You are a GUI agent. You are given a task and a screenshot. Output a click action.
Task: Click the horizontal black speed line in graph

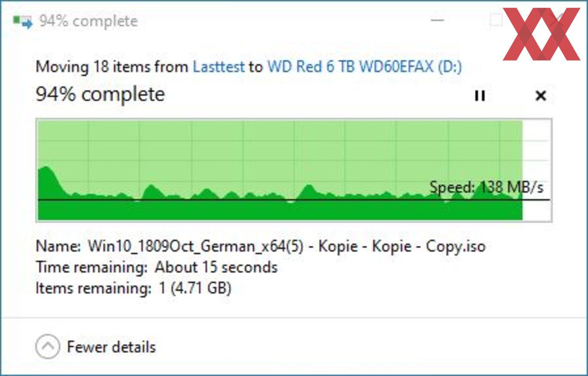(x=294, y=200)
